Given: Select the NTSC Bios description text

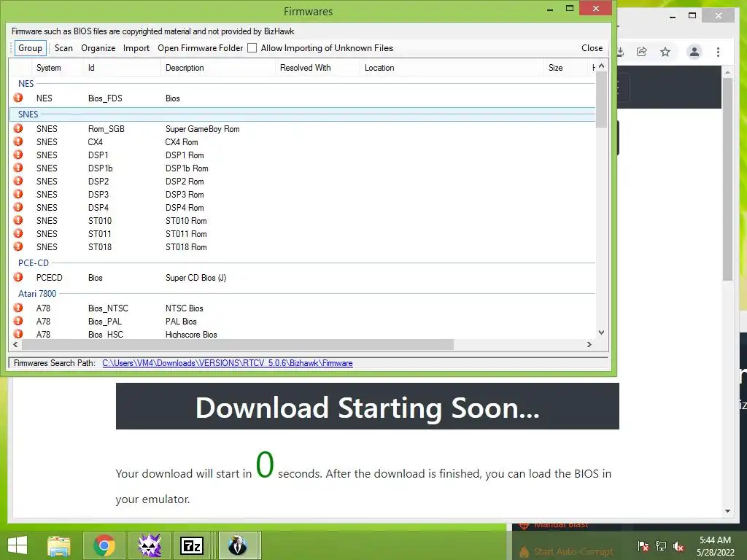Looking at the screenshot, I should (185, 308).
